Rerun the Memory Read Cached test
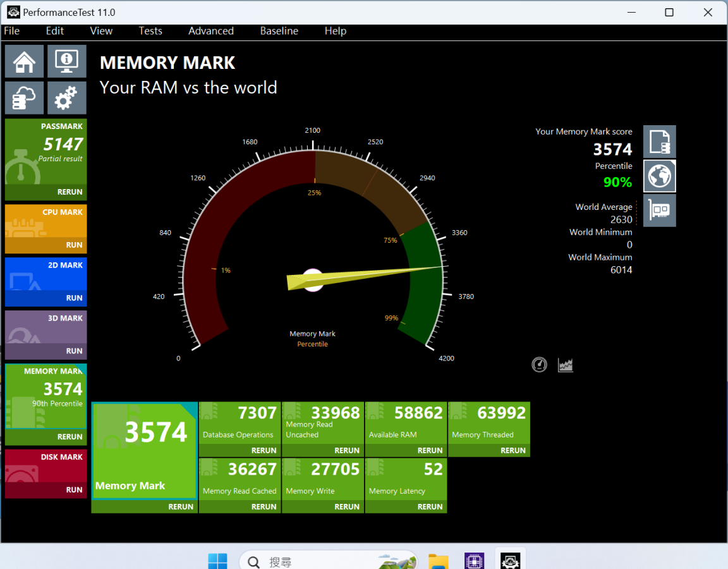The width and height of the screenshot is (728, 569). tap(240, 506)
